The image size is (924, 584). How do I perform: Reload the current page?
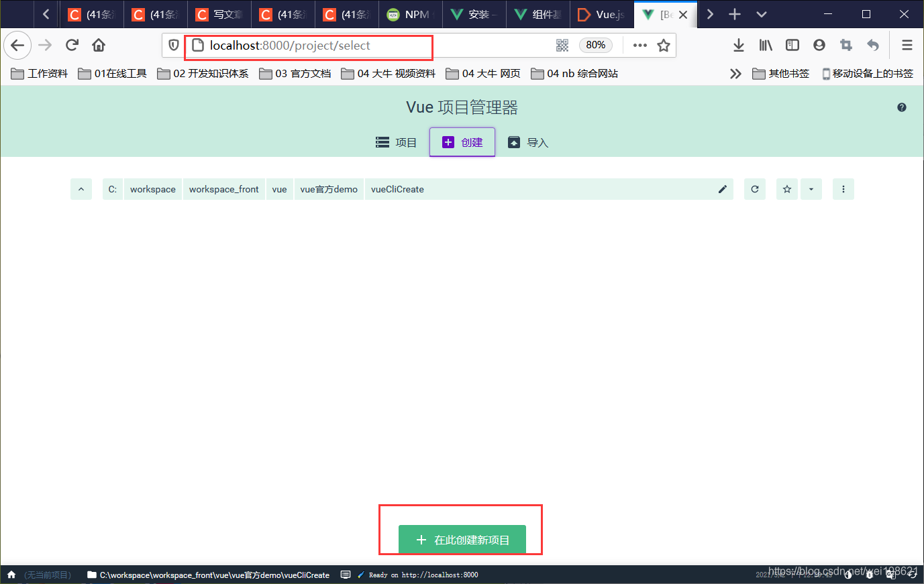point(72,45)
